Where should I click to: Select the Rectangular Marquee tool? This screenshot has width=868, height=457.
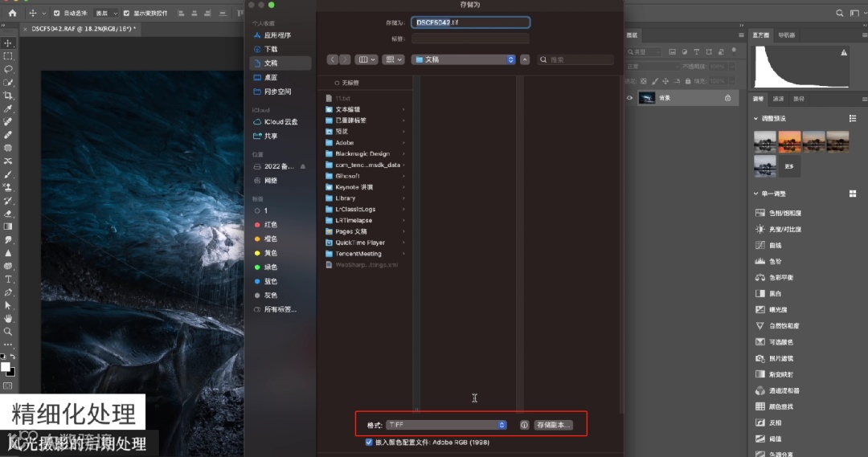tap(8, 56)
